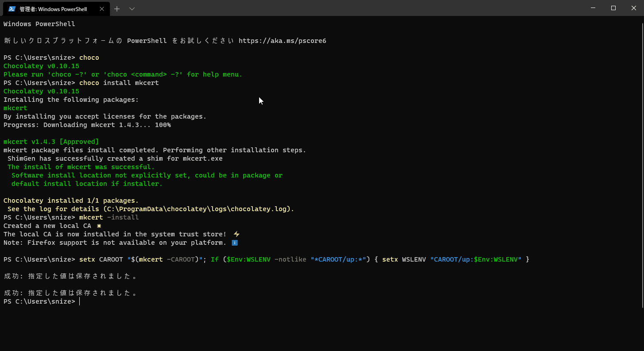The height and width of the screenshot is (351, 644).
Task: Click the chocolatey.log path line
Action: click(151, 209)
